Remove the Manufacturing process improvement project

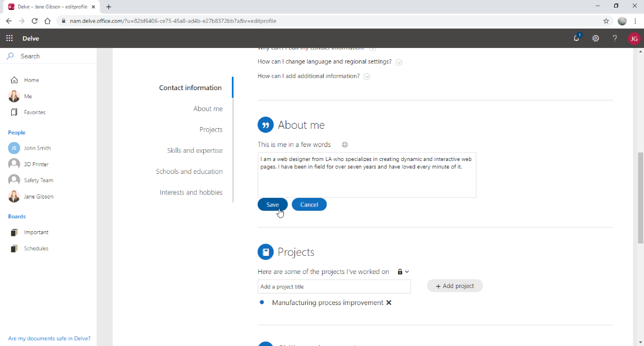click(389, 303)
